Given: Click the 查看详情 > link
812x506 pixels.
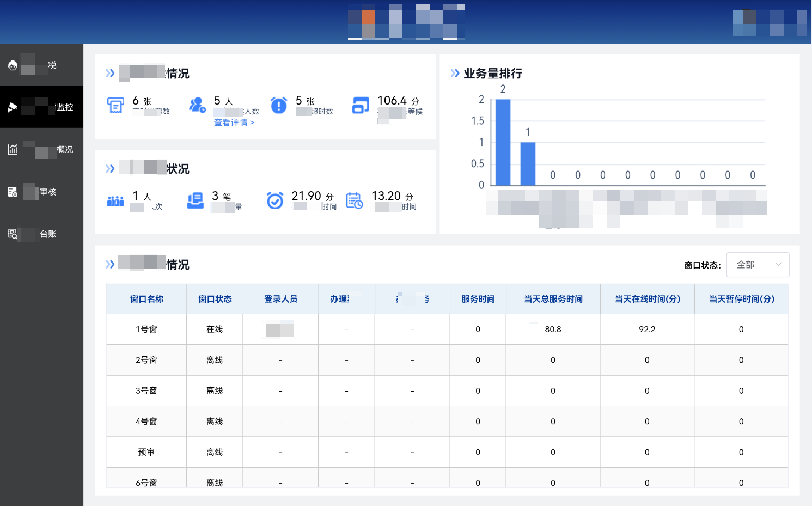Looking at the screenshot, I should tap(234, 123).
